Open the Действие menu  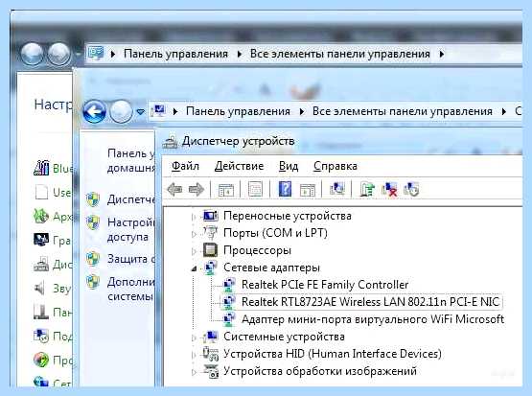pos(239,166)
